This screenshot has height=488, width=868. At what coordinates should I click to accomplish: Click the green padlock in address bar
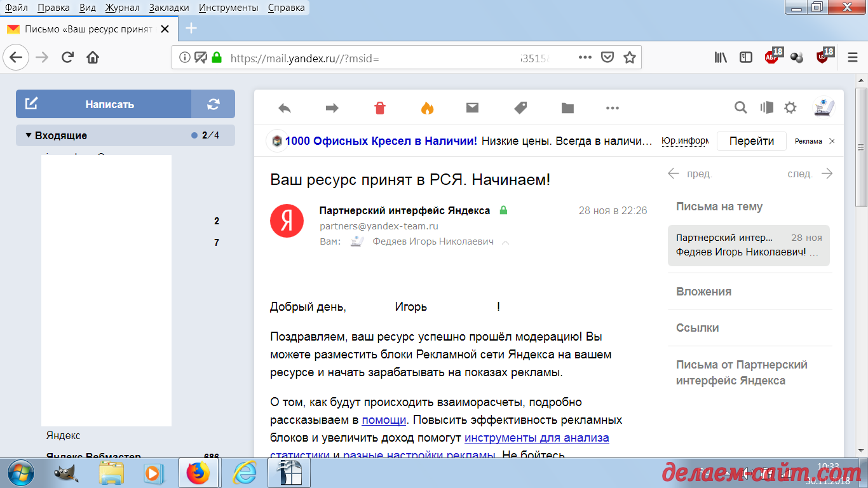(x=217, y=57)
